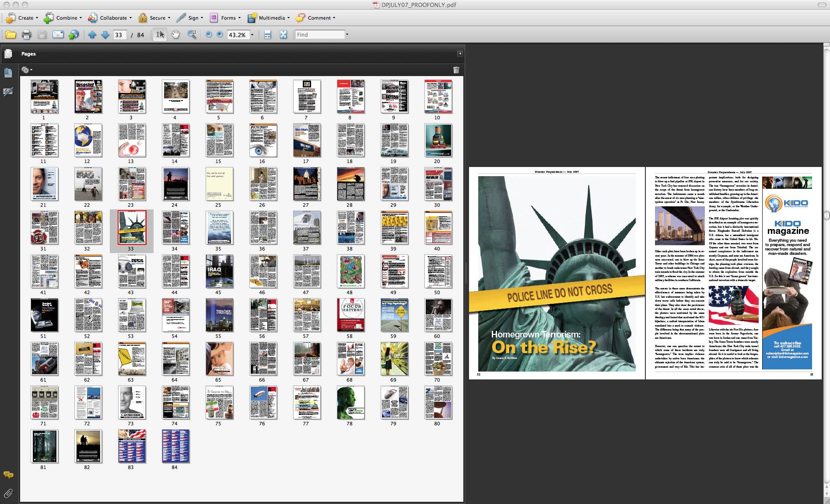
Task: Select the Marquee Zoom tool
Action: coord(192,35)
